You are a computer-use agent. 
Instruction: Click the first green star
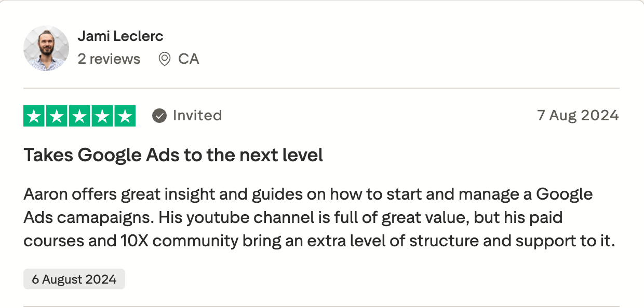click(35, 116)
